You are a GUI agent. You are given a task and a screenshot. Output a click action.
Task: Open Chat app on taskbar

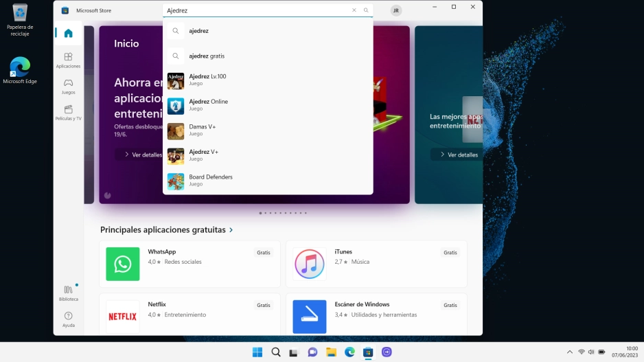pos(312,352)
